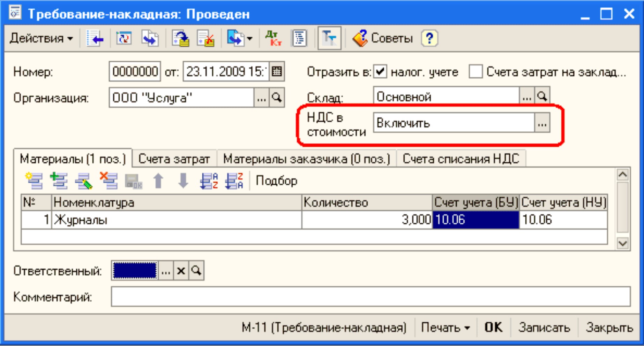Click the Склад field Основной

tap(446, 95)
